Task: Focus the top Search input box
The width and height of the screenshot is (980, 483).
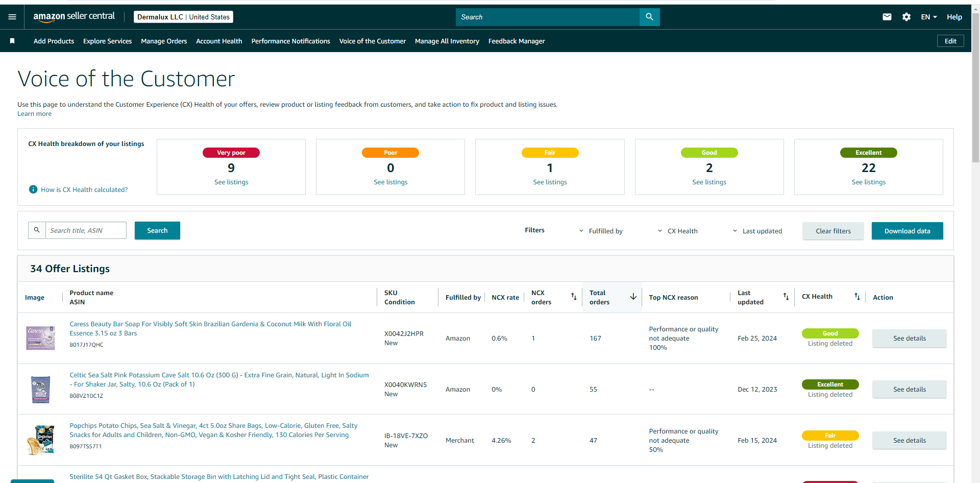Action: pos(547,17)
